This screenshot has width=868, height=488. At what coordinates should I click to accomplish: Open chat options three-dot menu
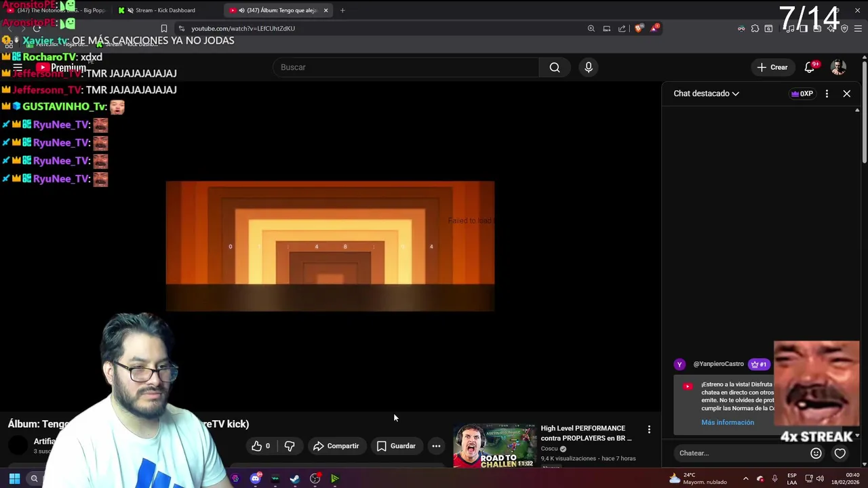click(827, 94)
